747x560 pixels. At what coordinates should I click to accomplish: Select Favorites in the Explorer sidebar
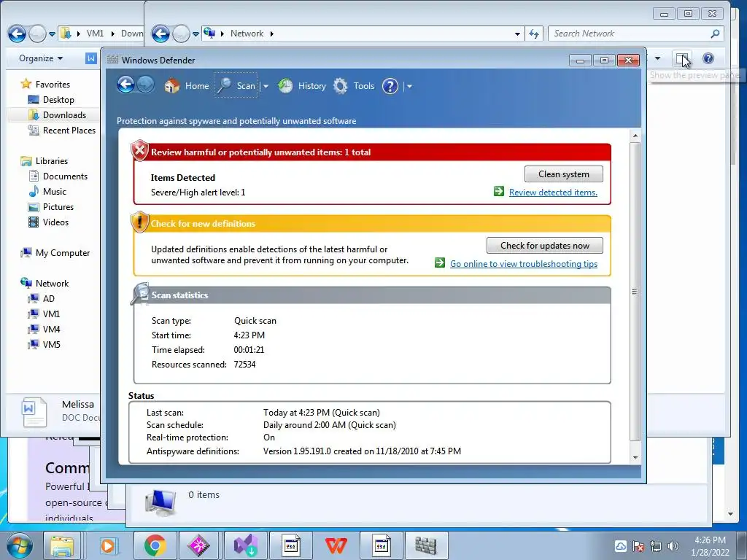pyautogui.click(x=53, y=85)
